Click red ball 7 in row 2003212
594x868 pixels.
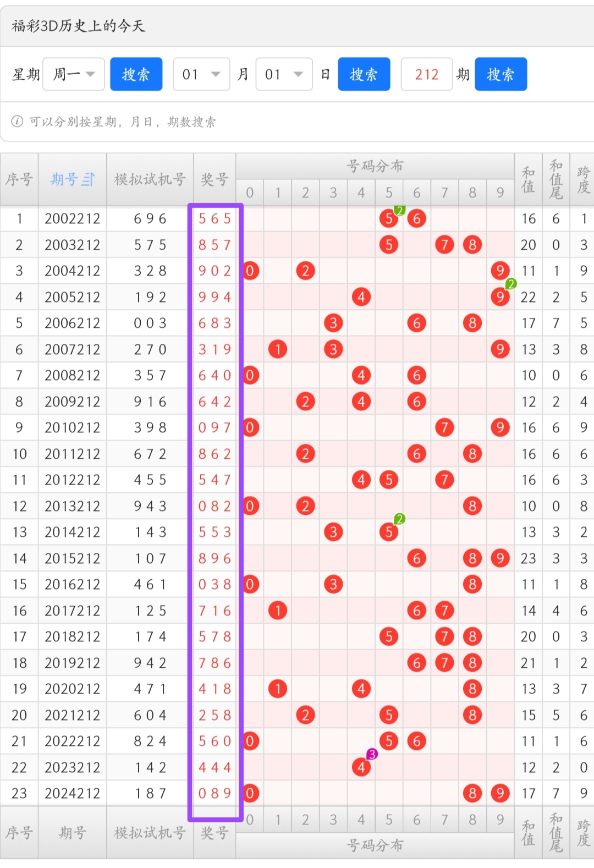444,245
